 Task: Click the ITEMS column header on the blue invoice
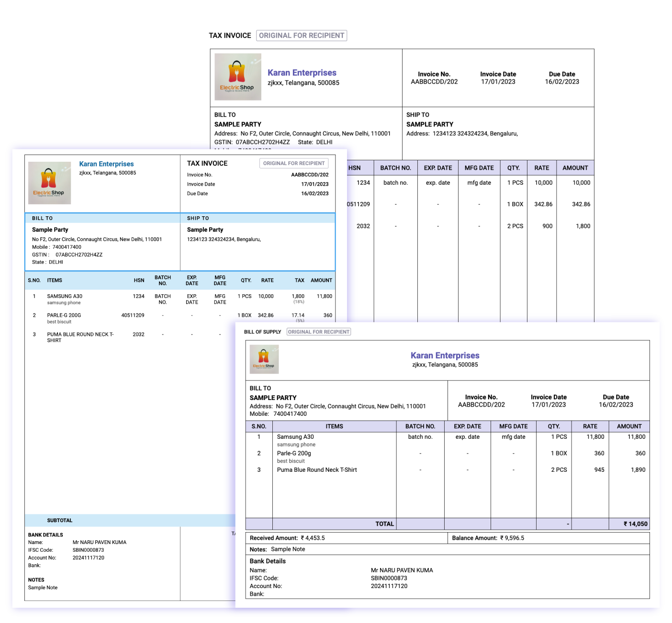tap(55, 280)
